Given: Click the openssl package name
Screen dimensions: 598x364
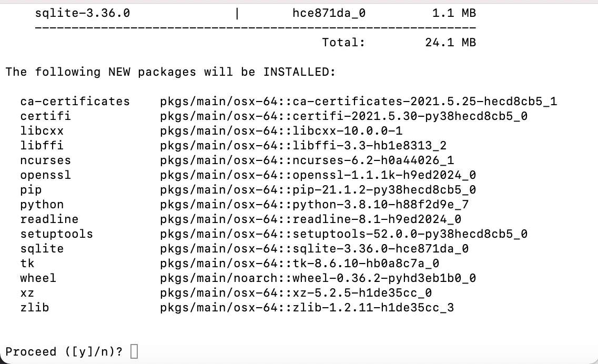Looking at the screenshot, I should point(46,175).
